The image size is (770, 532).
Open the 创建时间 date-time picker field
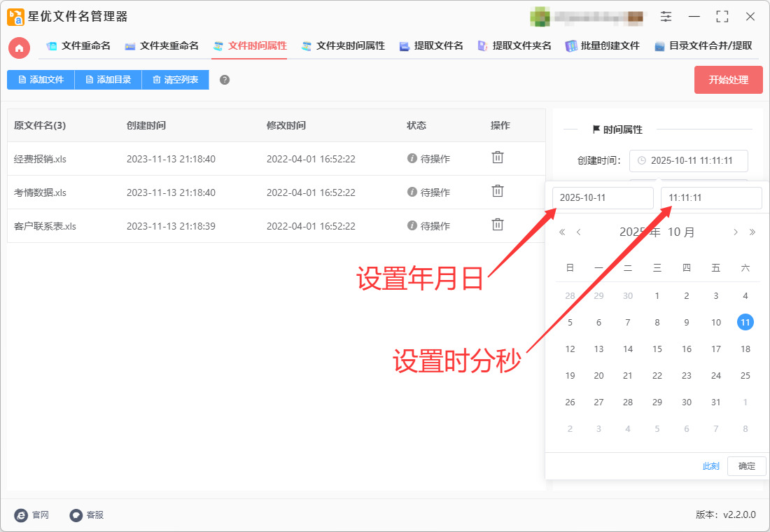click(689, 160)
